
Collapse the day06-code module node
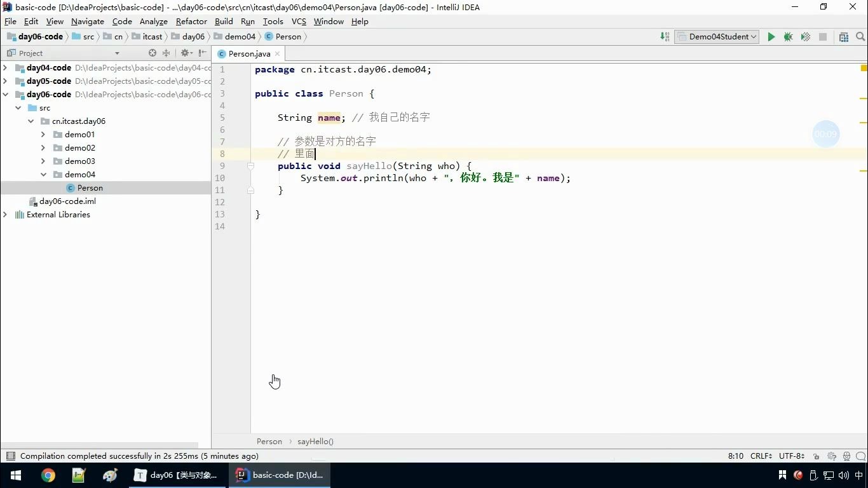click(5, 94)
